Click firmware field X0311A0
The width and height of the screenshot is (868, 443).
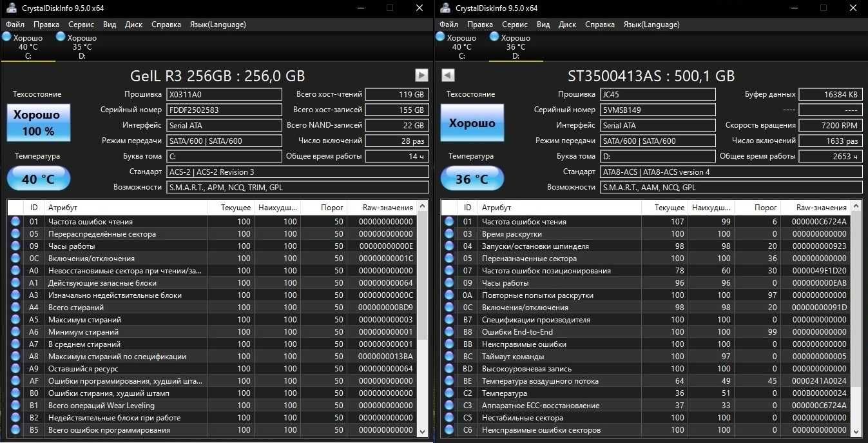pos(224,94)
